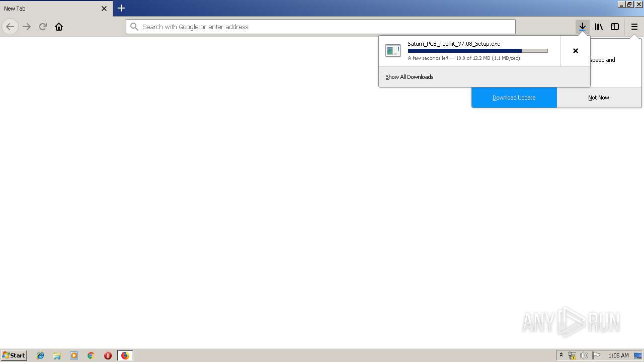Minimize the Firefox window
Viewport: 644px width, 362px height.
point(622,5)
